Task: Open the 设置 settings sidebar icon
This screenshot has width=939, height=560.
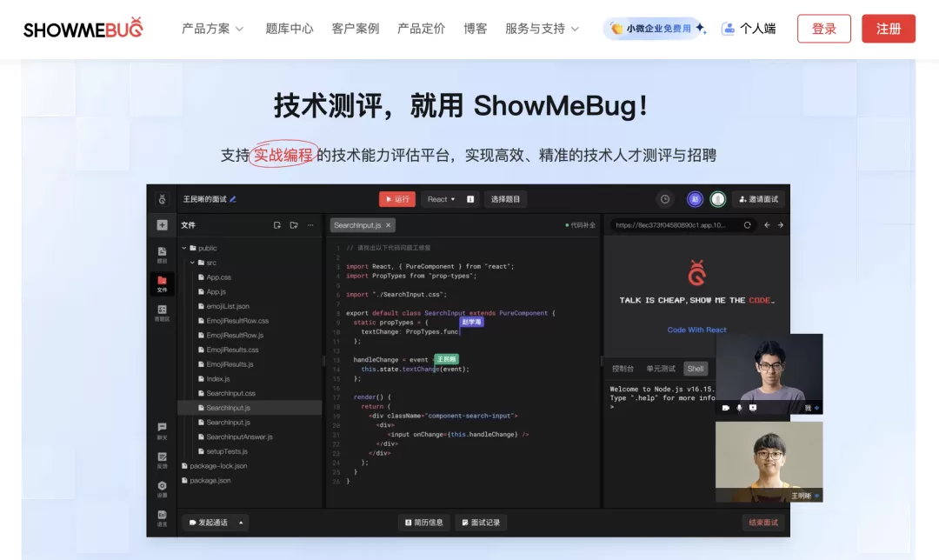Action: coord(163,489)
